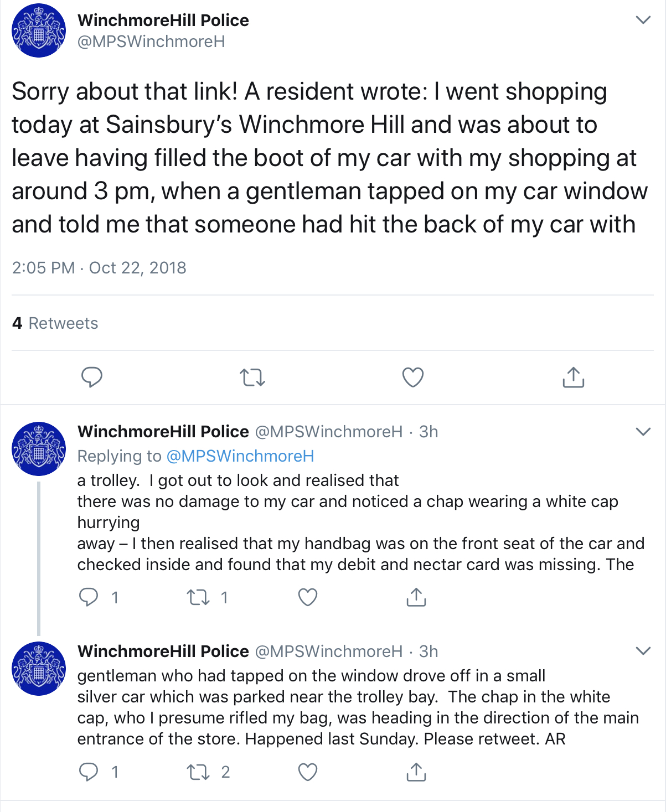This screenshot has width=666, height=812.
Task: Share the 'gentleman who had tapped' tweet
Action: [416, 772]
